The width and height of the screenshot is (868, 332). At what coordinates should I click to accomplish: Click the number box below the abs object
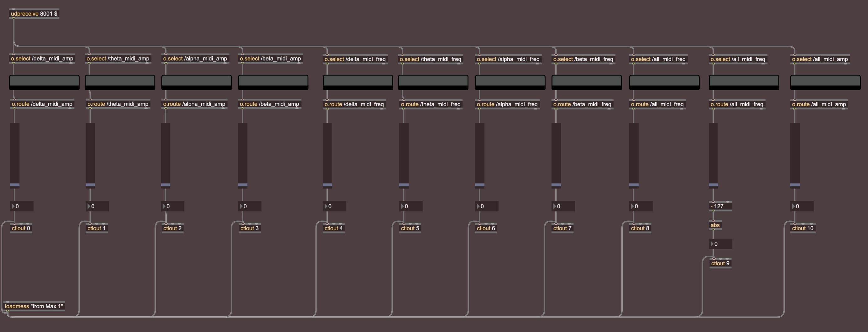720,244
